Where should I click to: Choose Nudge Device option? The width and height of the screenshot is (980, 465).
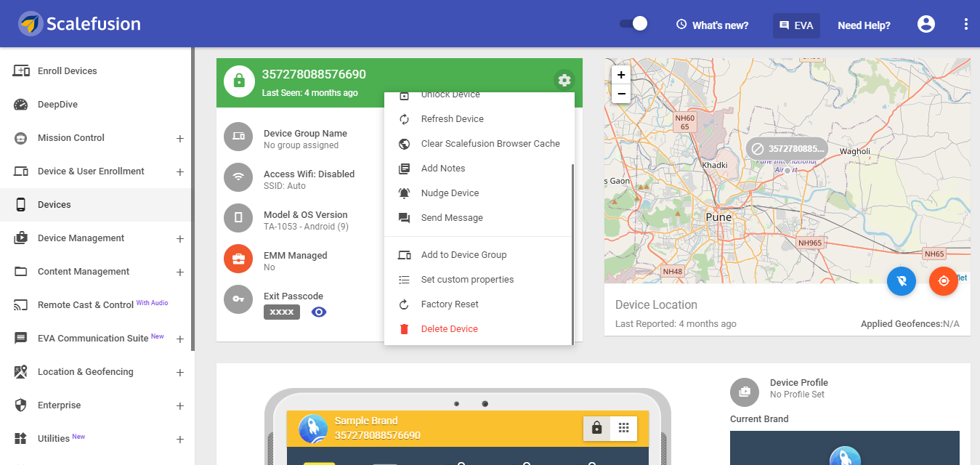tap(478, 193)
